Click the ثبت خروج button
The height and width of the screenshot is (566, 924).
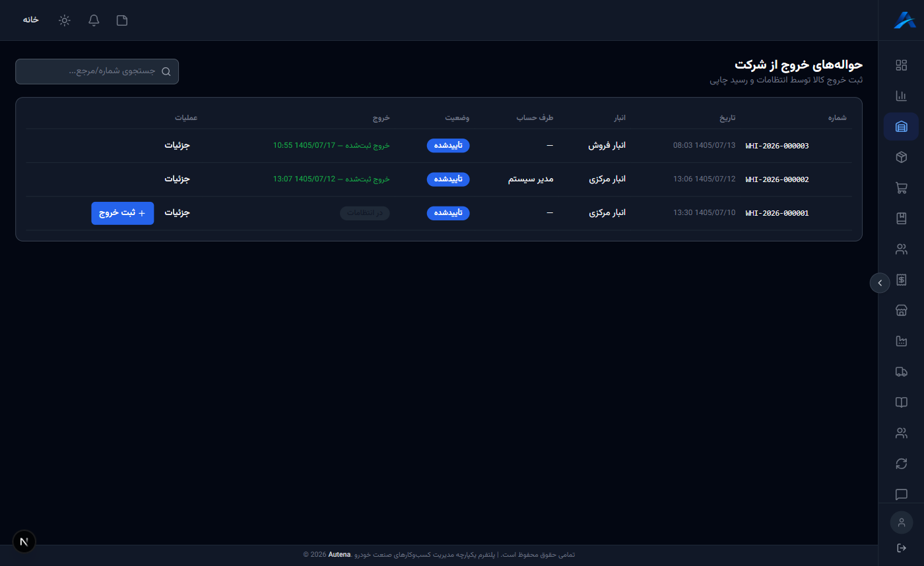[x=123, y=213]
